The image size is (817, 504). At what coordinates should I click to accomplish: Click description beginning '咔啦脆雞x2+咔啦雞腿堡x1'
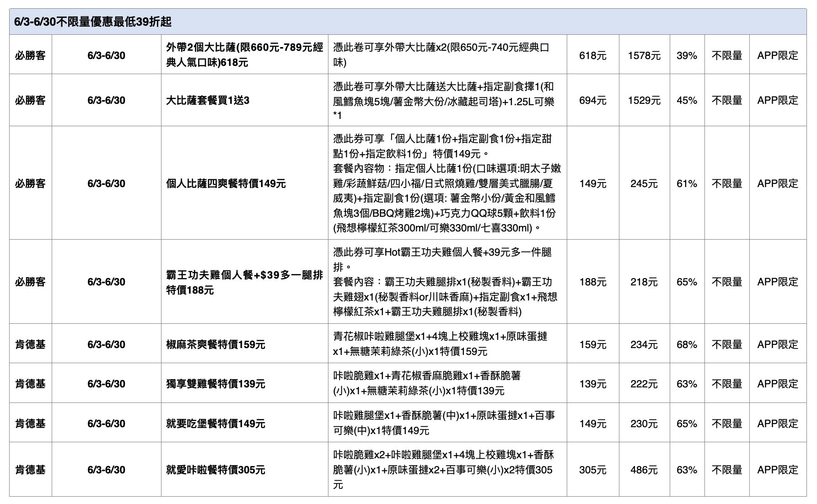[443, 470]
